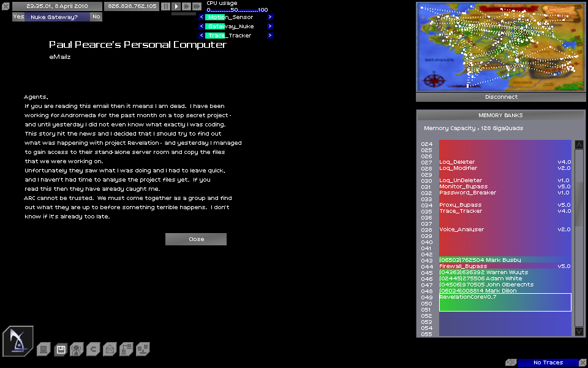The height and width of the screenshot is (368, 588).
Task: Close the email message
Action: [196, 239]
